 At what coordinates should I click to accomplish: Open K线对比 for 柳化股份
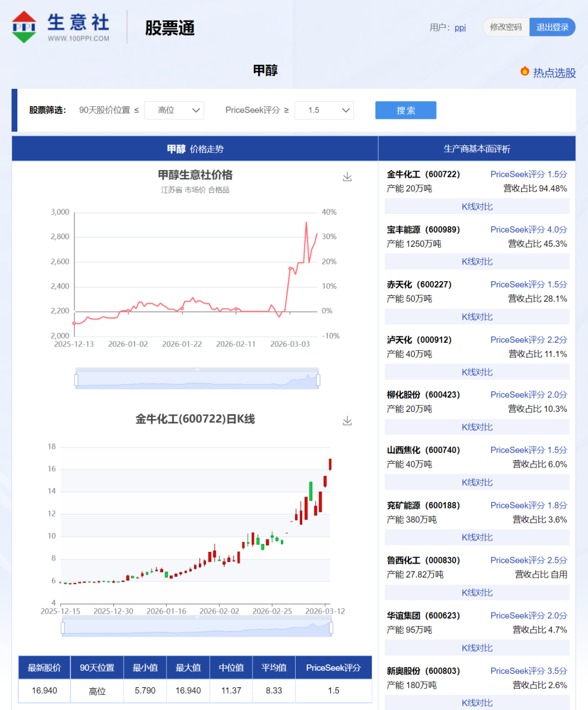pyautogui.click(x=477, y=427)
